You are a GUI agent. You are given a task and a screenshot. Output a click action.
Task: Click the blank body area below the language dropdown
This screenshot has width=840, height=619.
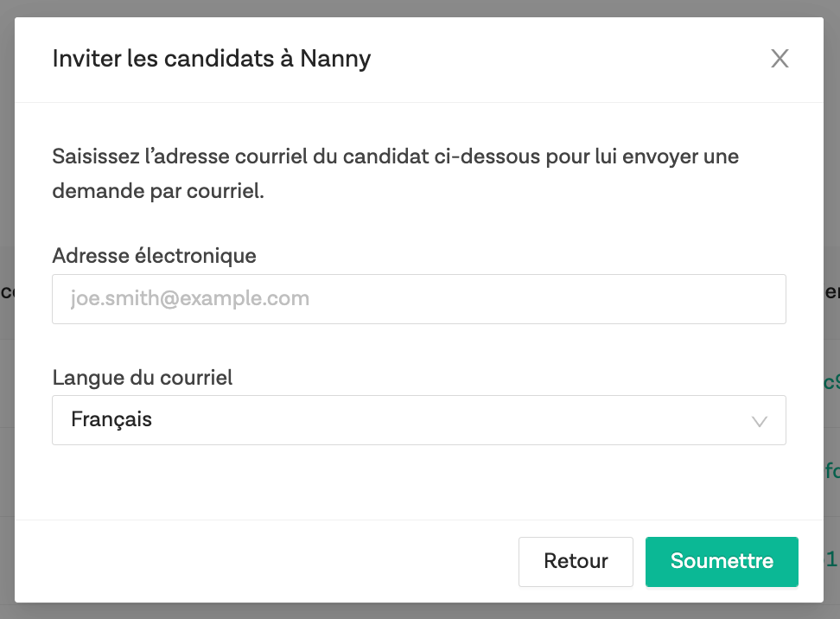(418, 482)
